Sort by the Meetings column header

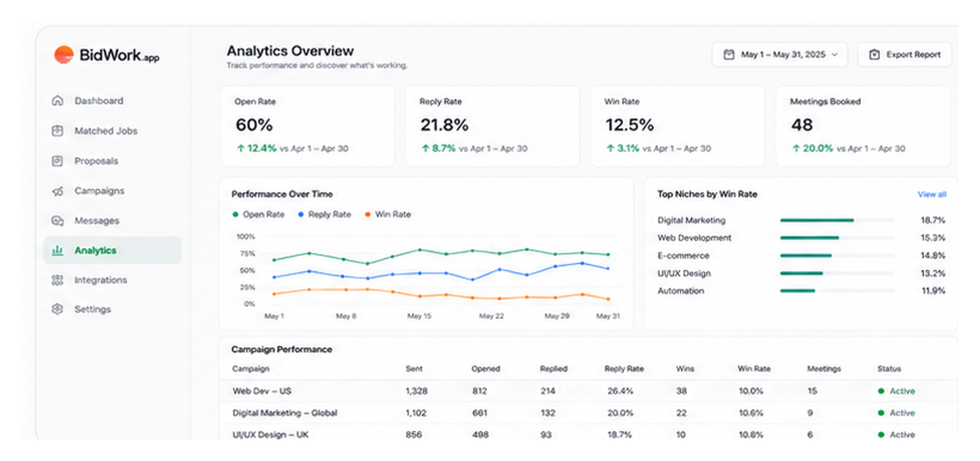click(x=824, y=369)
